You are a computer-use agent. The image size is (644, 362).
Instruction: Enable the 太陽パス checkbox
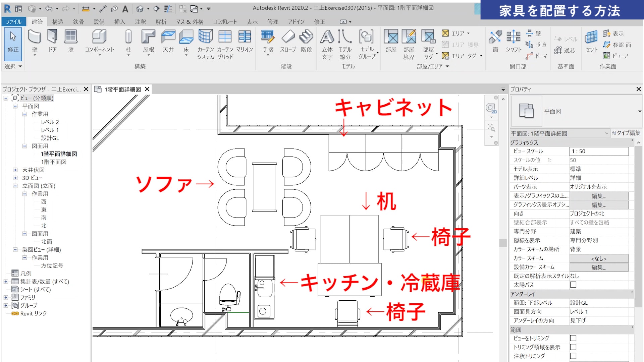[573, 285]
